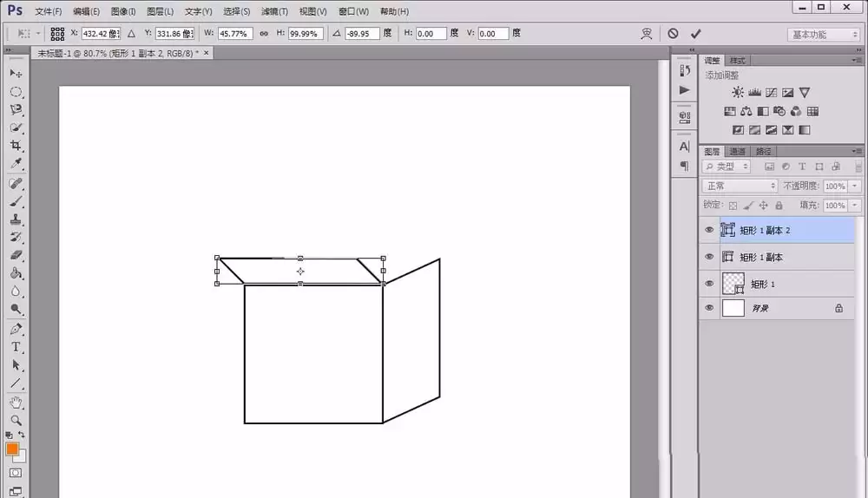Image resolution: width=868 pixels, height=498 pixels.
Task: Select the Elliptical Marquee tool
Action: [x=16, y=92]
